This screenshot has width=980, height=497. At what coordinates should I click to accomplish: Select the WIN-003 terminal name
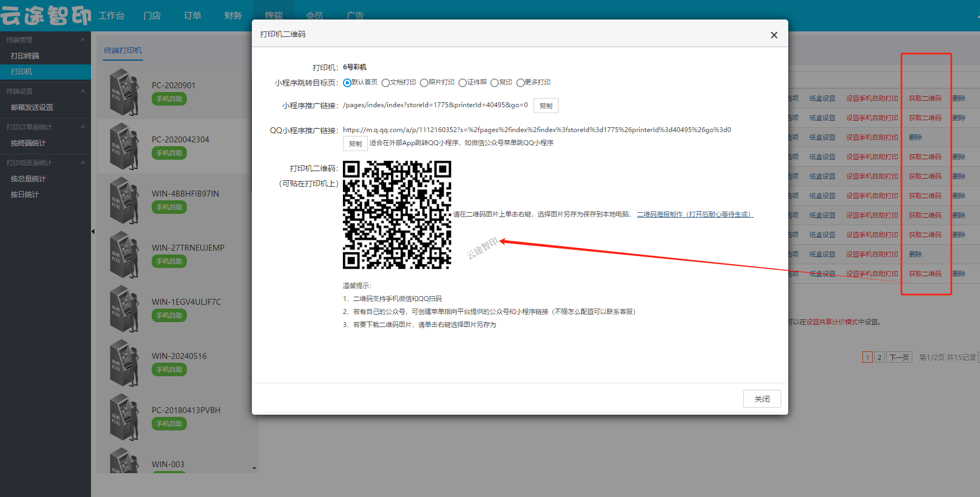[x=168, y=465]
